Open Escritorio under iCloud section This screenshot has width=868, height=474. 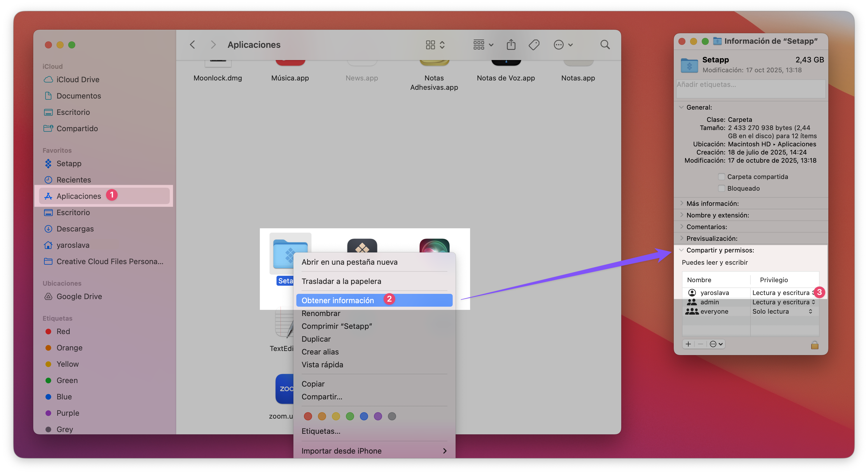pos(104,112)
